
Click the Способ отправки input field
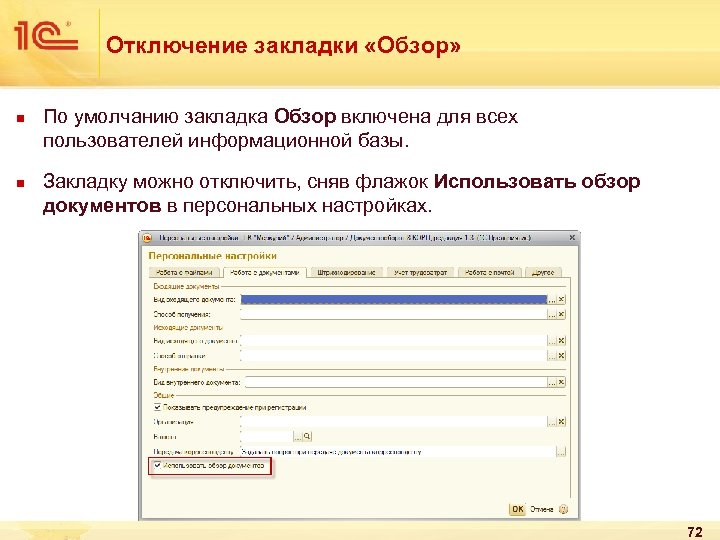(x=394, y=355)
